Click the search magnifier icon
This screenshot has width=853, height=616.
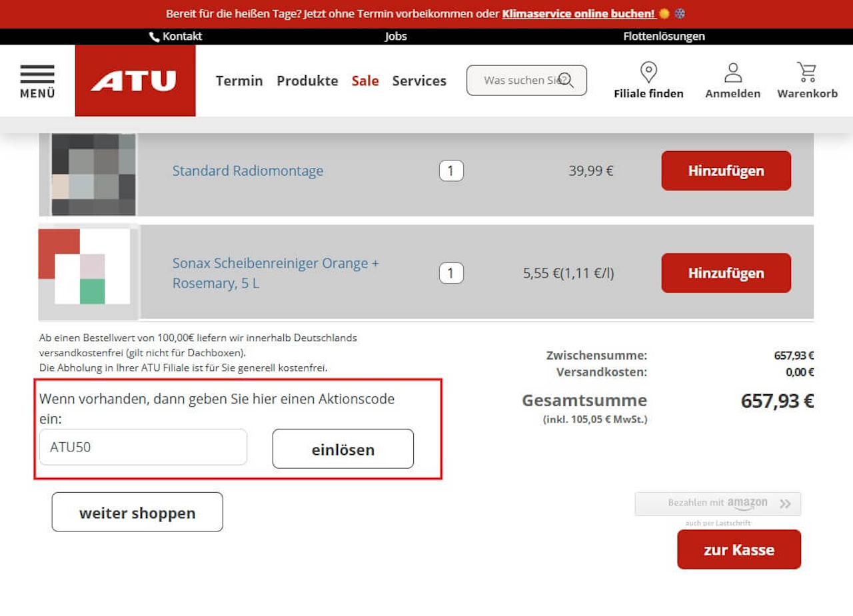click(566, 80)
